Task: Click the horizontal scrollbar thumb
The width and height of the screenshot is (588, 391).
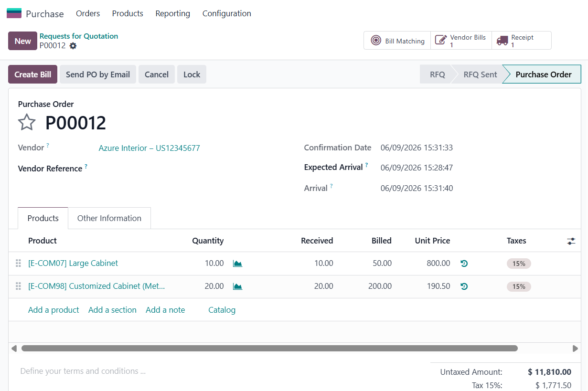Action: coord(269,349)
